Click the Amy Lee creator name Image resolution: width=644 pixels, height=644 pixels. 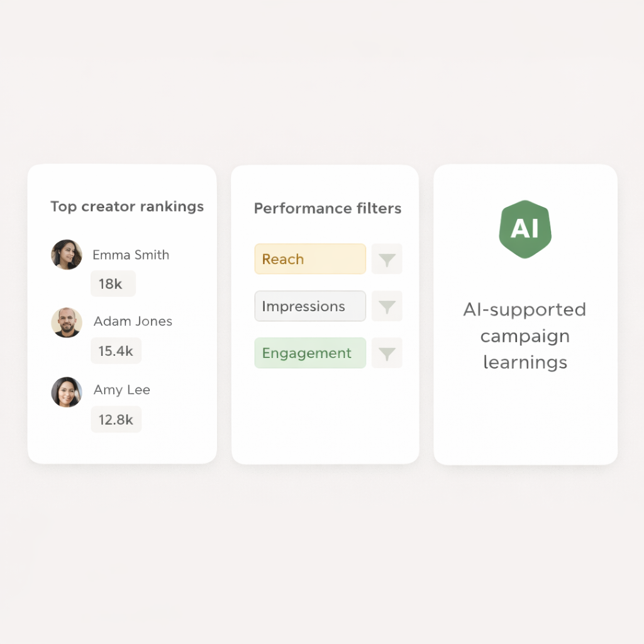pos(122,390)
